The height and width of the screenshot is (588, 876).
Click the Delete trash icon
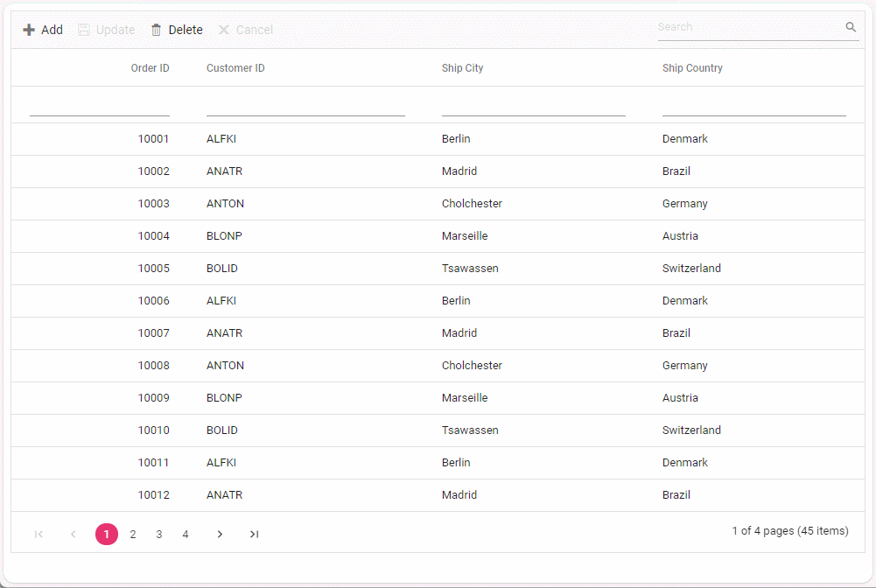pos(157,30)
